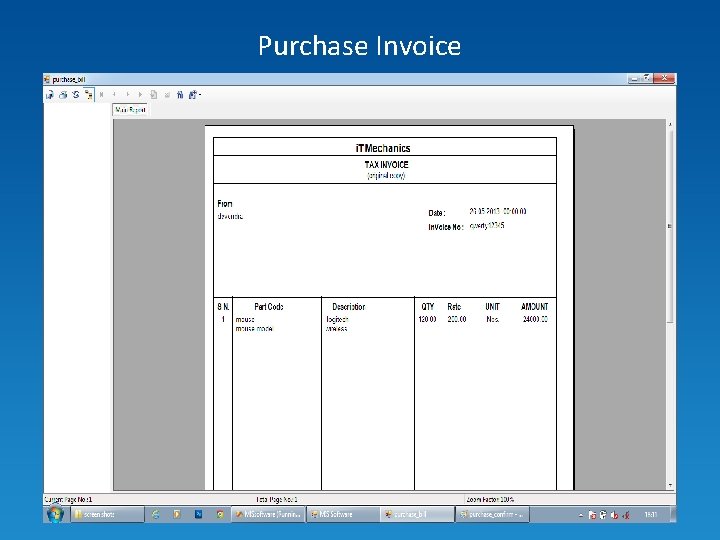This screenshot has width=720, height=540.
Task: Toggle the group tree panel icon
Action: tap(89, 95)
